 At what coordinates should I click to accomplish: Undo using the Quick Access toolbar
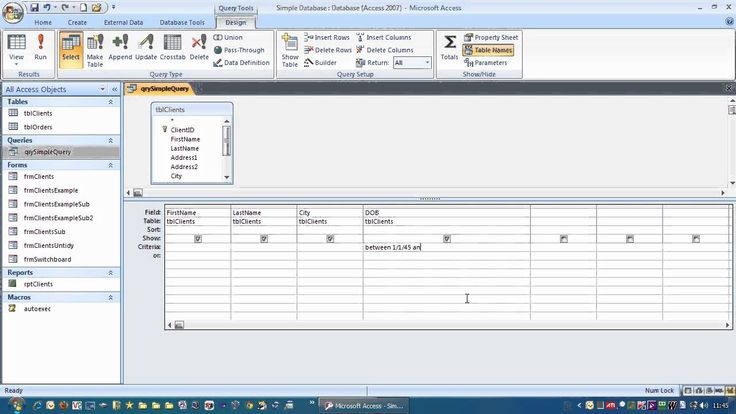(47, 8)
